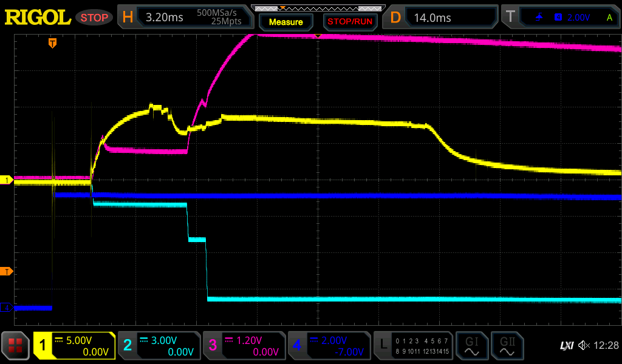The image size is (622, 364).
Task: Open the function navigation menu icon
Action: [x=16, y=346]
